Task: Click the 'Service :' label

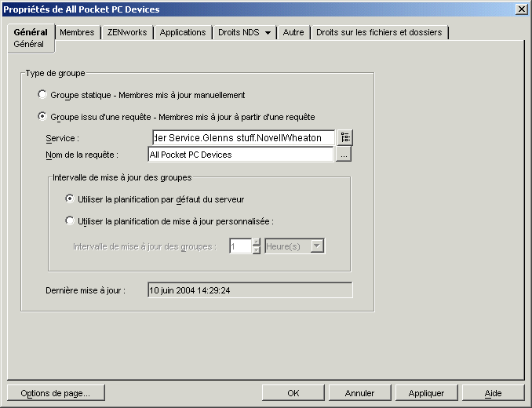Action: tap(63, 138)
